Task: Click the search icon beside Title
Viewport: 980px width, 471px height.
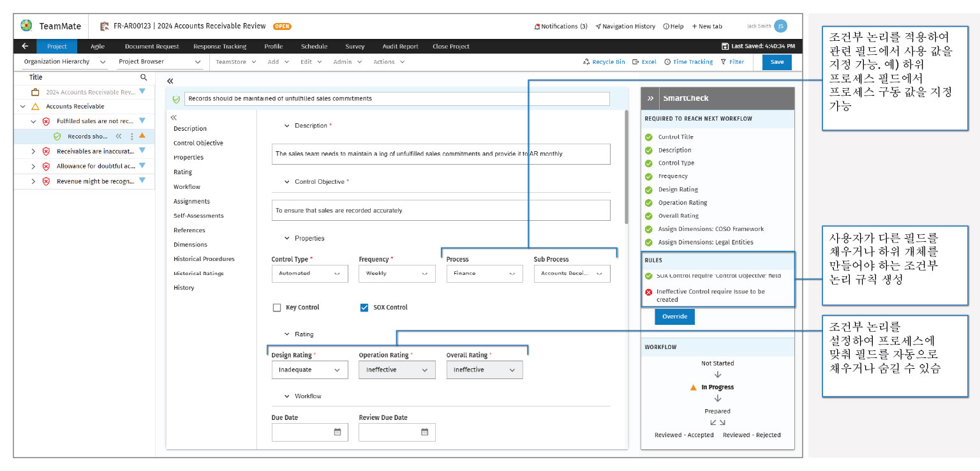Action: click(x=144, y=77)
